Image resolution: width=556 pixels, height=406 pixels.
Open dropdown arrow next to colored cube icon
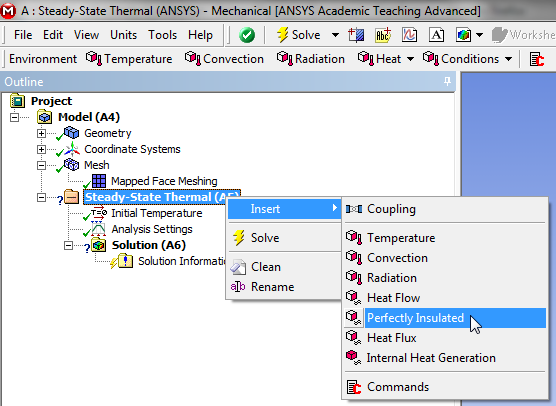[479, 35]
